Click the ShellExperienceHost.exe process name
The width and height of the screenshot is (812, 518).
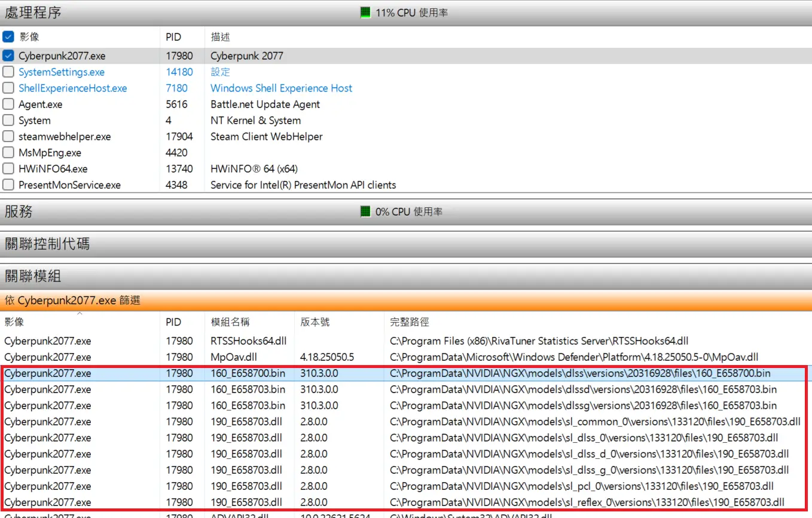coord(72,88)
